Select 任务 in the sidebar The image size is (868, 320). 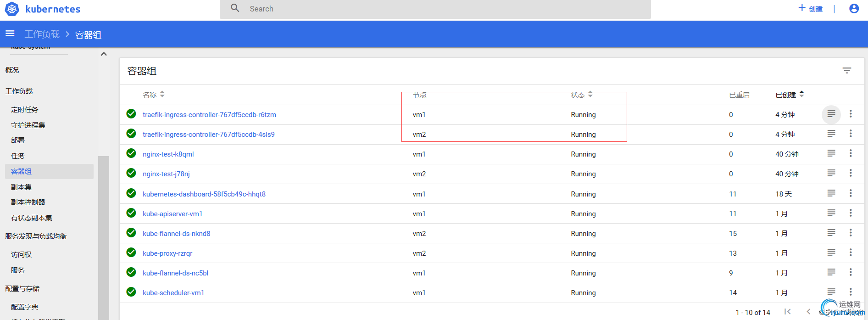[x=18, y=156]
